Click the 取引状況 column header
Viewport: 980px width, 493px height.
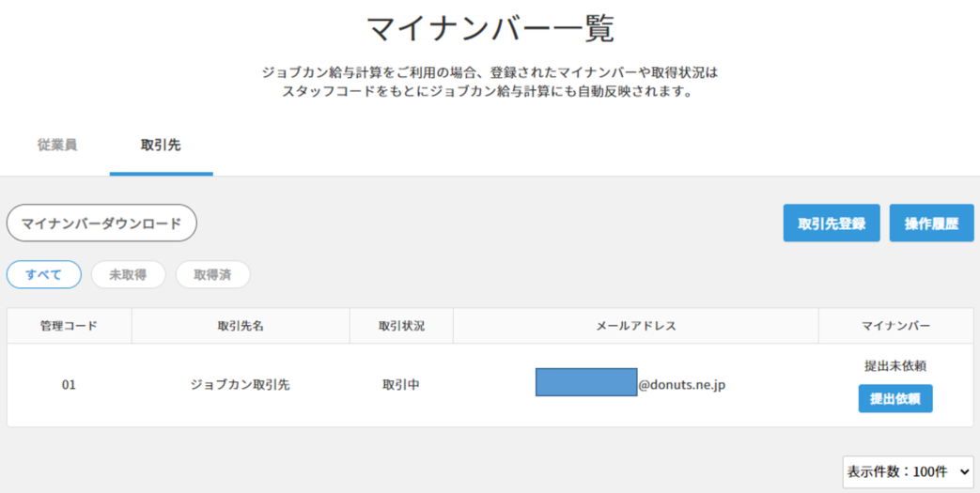click(x=401, y=326)
